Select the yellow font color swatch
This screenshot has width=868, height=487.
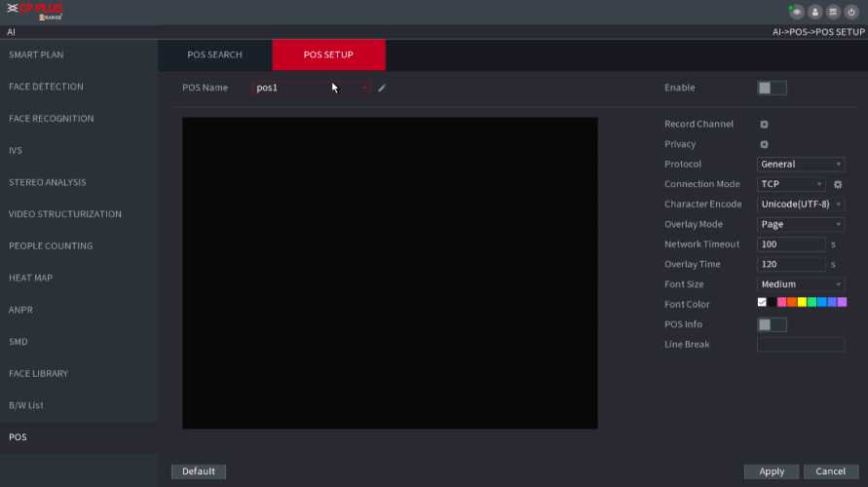pyautogui.click(x=802, y=303)
